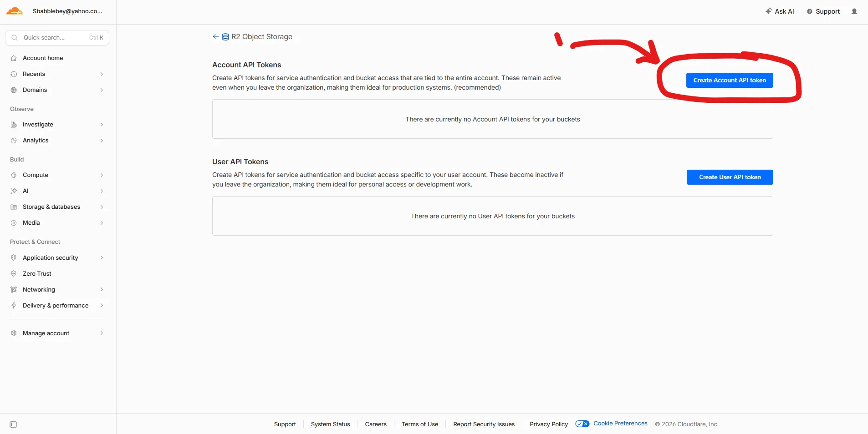Open the account switcher showing yahoo email
This screenshot has height=434, width=868.
tap(67, 11)
